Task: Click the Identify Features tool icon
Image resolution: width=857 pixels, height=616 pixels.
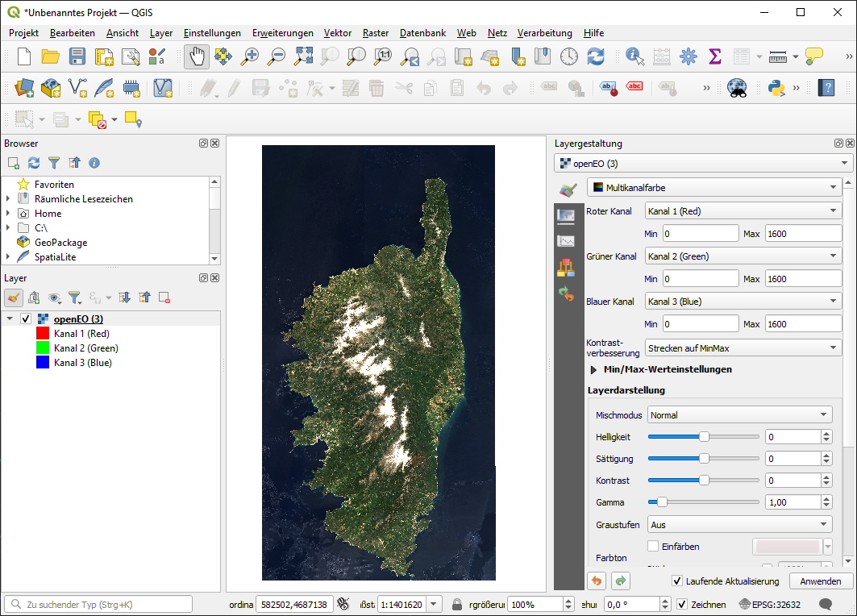Action: point(634,56)
